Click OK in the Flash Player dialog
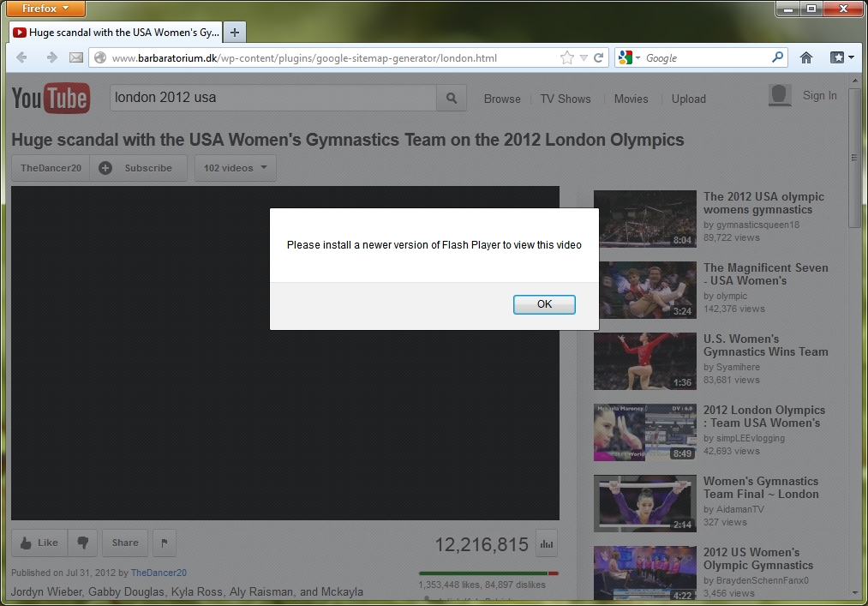This screenshot has height=606, width=868. pyautogui.click(x=544, y=304)
